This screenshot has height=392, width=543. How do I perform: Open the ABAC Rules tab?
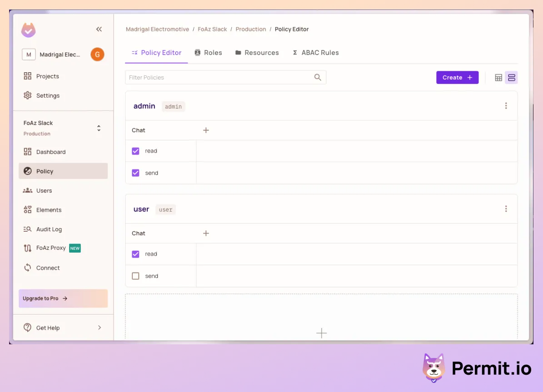(x=315, y=53)
